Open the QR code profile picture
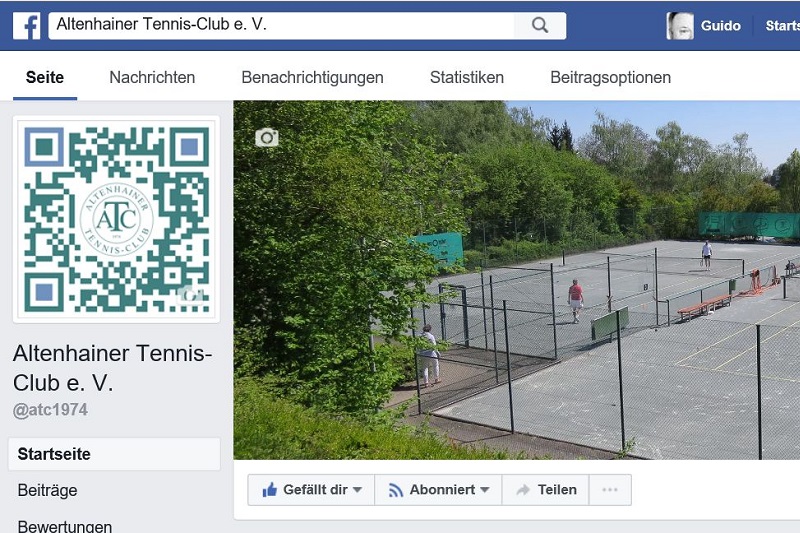800x533 pixels. coord(116,219)
